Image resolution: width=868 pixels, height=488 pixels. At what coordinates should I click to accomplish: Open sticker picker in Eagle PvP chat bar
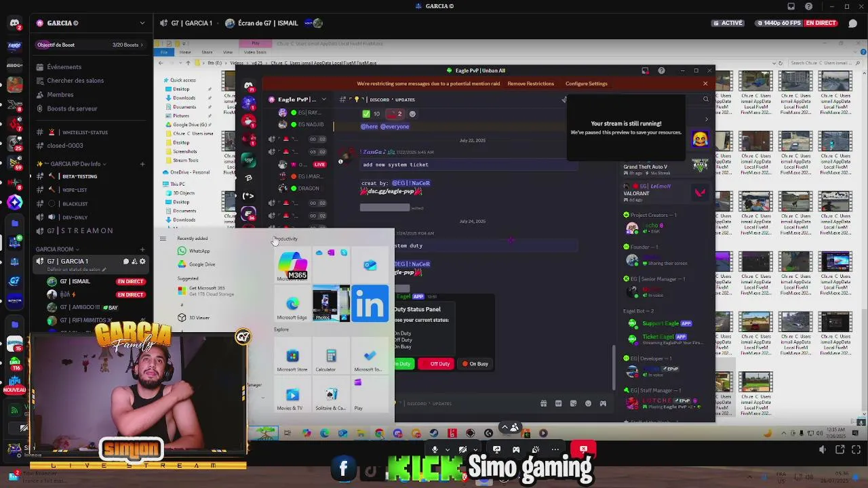[573, 404]
